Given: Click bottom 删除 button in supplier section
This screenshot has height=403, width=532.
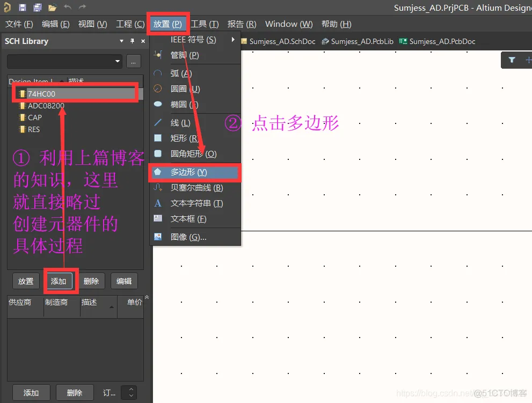Looking at the screenshot, I should 75,393.
